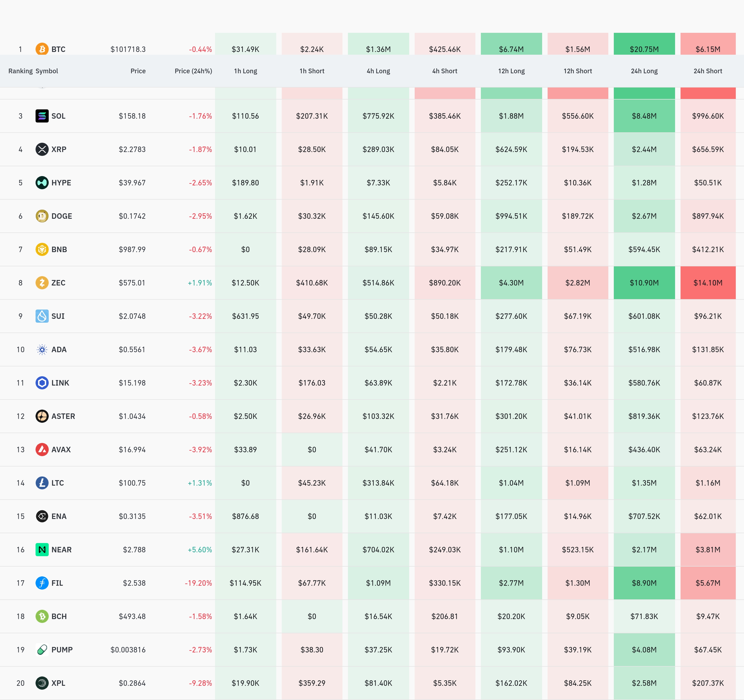Click the NEAR protocol icon
744x700 pixels.
[x=42, y=550]
